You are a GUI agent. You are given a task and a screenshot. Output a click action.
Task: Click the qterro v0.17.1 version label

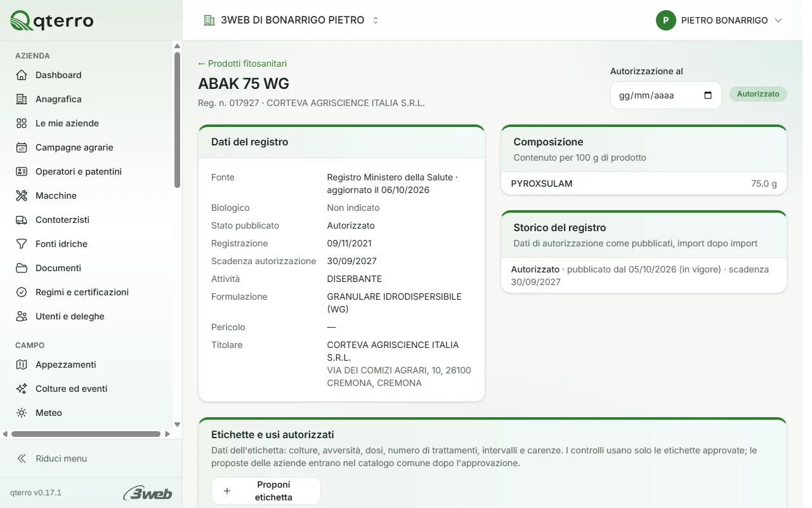click(x=36, y=493)
